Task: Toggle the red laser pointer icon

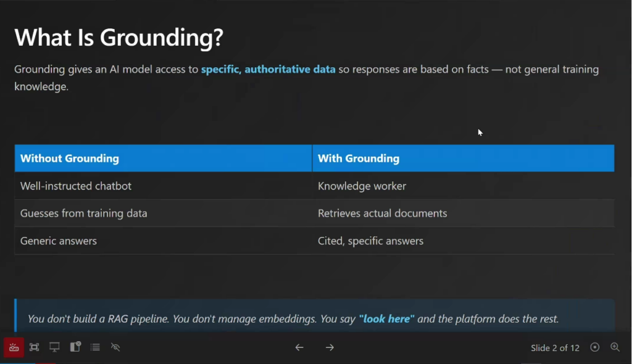Action: [14, 347]
